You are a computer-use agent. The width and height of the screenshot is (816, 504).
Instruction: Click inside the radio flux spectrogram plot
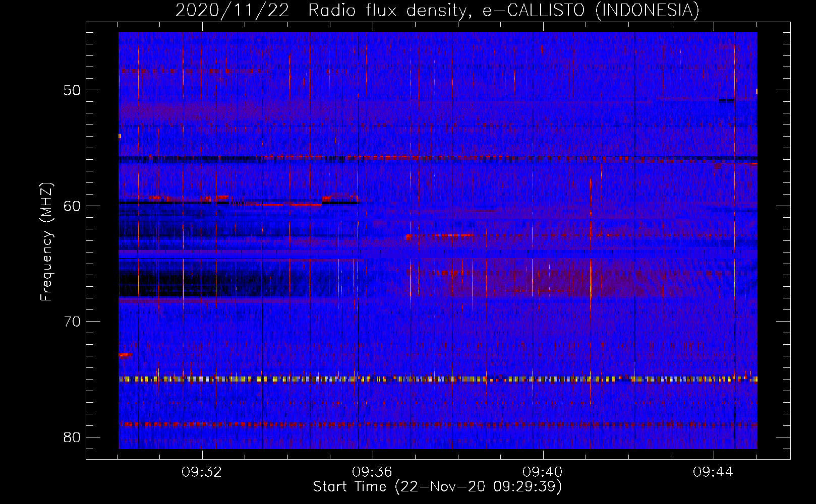[438, 240]
